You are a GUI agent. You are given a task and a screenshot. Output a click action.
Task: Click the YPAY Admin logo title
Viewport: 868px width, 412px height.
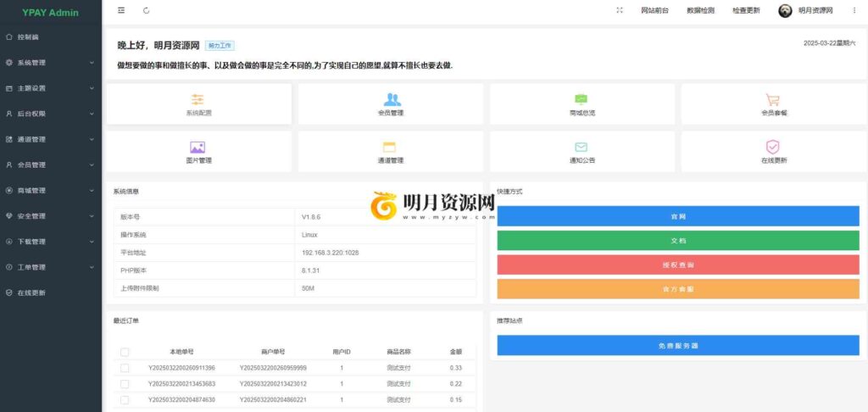click(50, 12)
